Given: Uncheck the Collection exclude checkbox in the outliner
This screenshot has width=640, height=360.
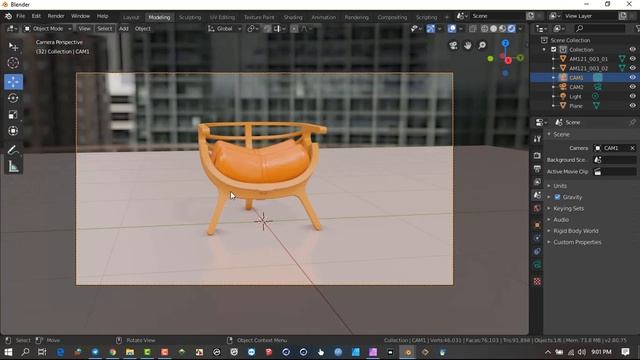Looking at the screenshot, I should 553,49.
